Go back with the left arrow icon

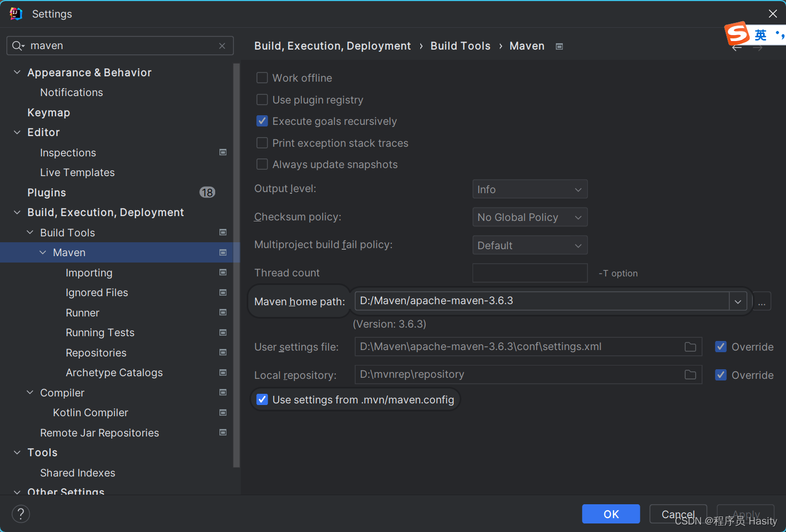[x=737, y=48]
